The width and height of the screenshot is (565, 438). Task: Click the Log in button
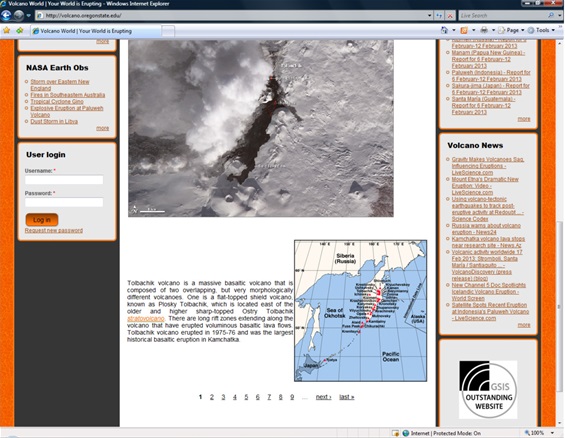(42, 220)
